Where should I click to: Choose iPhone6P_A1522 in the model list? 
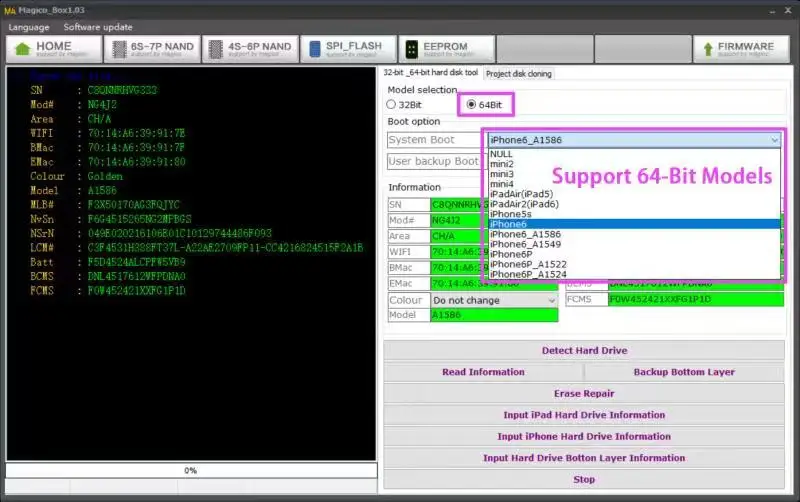(634, 264)
